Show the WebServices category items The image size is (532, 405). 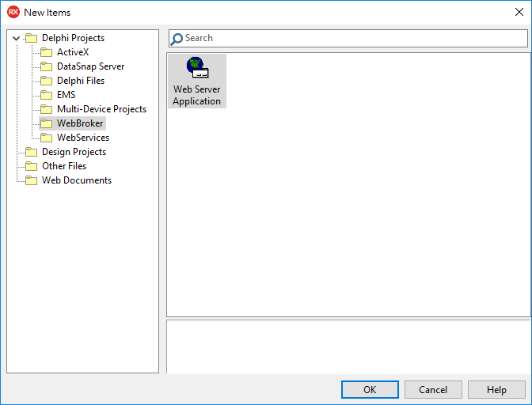[x=83, y=138]
